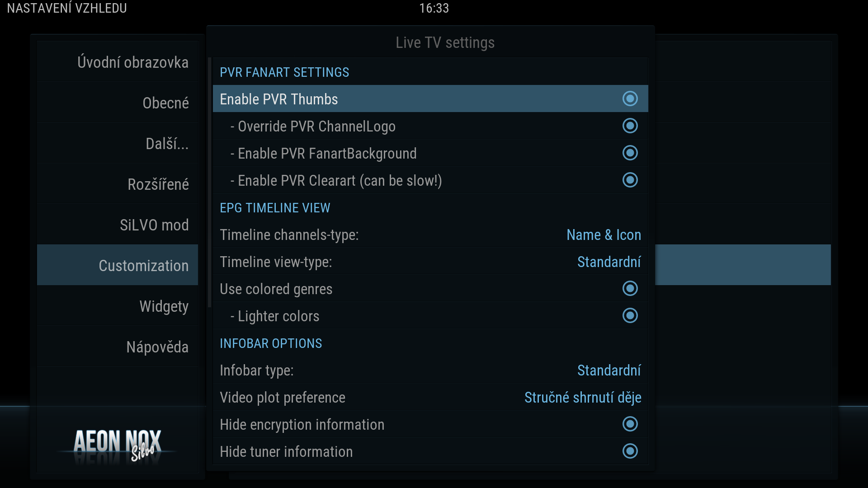Screen dimensions: 868x488
Task: Toggle Enable PVR Thumbs radio button
Action: (x=630, y=99)
